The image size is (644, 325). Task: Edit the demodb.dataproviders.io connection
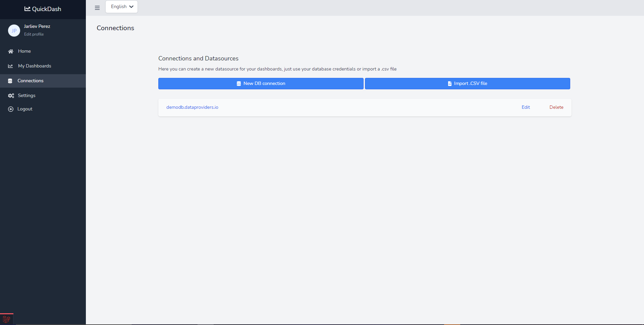pos(526,107)
